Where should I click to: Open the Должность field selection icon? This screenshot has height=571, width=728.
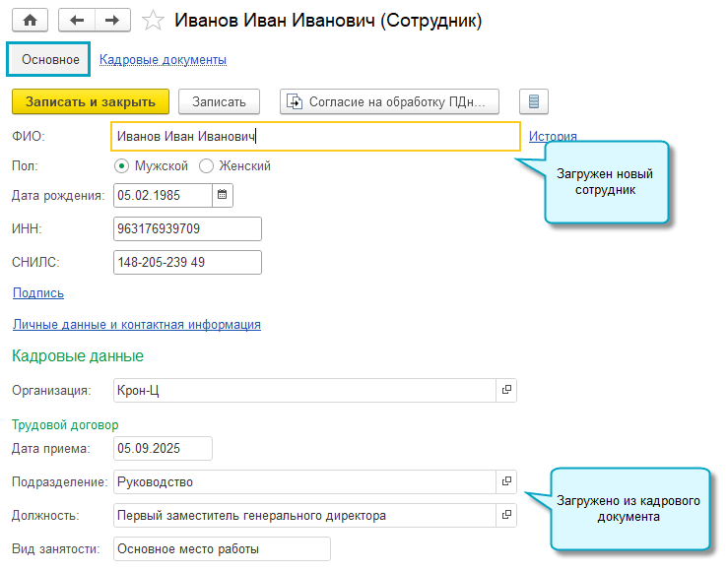pyautogui.click(x=506, y=515)
